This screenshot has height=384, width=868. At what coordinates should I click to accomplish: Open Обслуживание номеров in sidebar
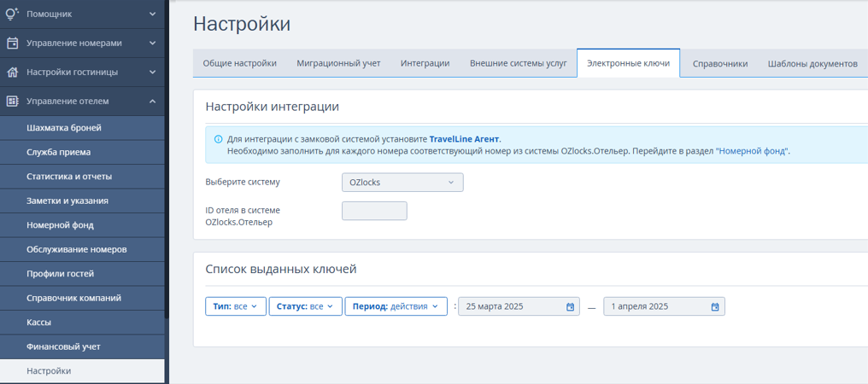tap(83, 249)
